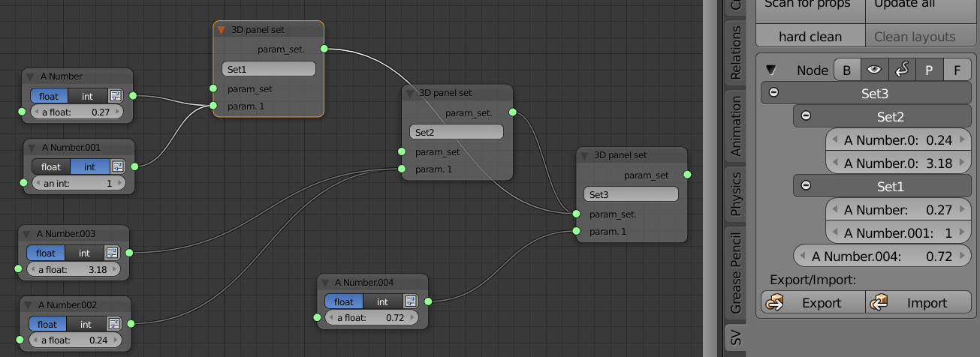Collapse A Number.003 node triangle
The image size is (980, 357).
click(x=27, y=234)
